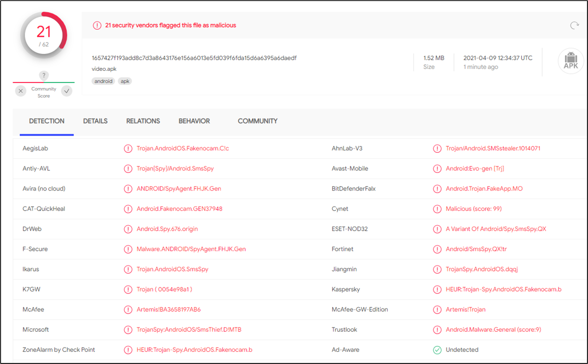Click the BitDefenderFalx warning icon
This screenshot has width=588, height=364.
click(437, 189)
